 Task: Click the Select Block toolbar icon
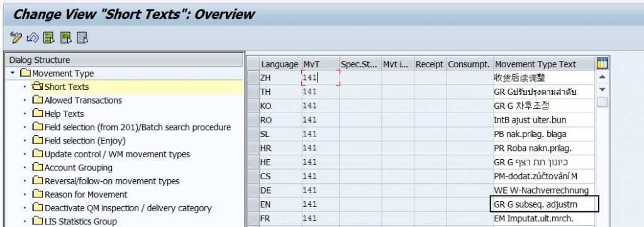pyautogui.click(x=65, y=38)
